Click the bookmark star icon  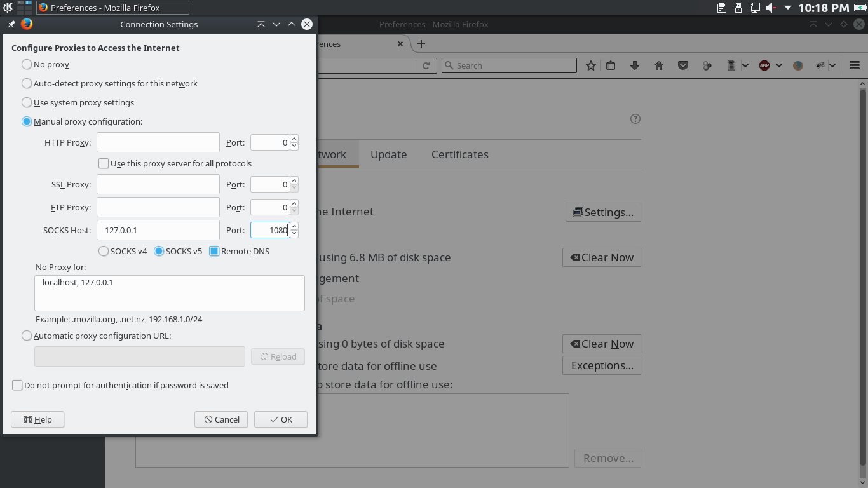click(x=591, y=65)
